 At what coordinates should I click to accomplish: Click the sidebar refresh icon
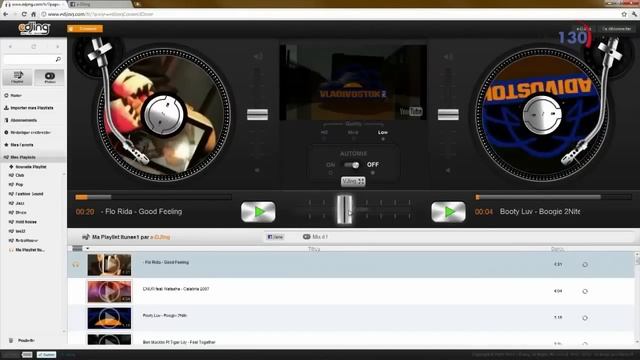(34, 47)
